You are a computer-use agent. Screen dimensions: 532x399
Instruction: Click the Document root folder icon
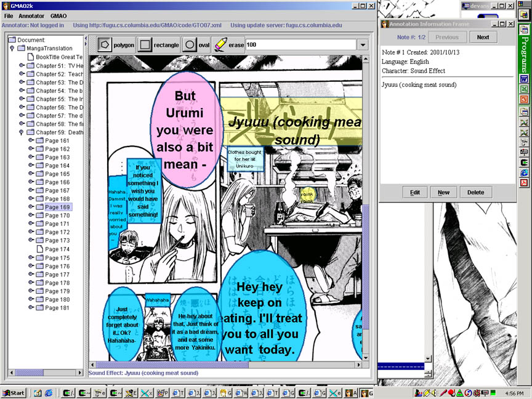12,39
